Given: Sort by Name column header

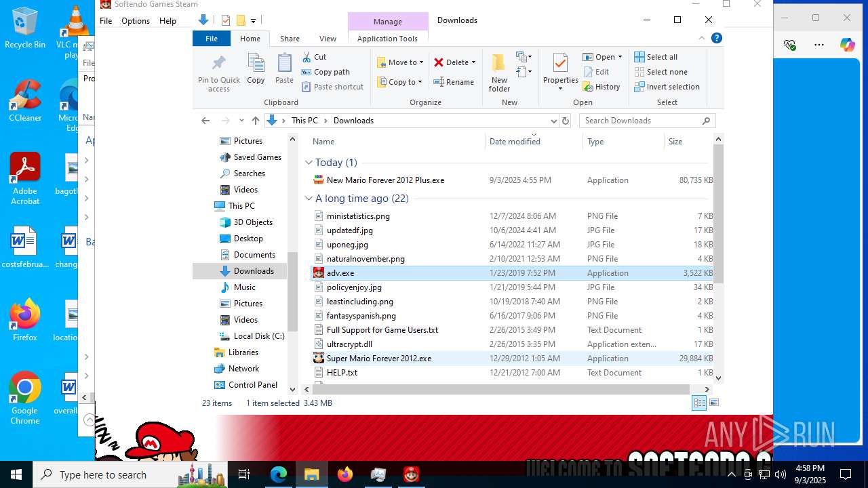Looking at the screenshot, I should 397,142.
